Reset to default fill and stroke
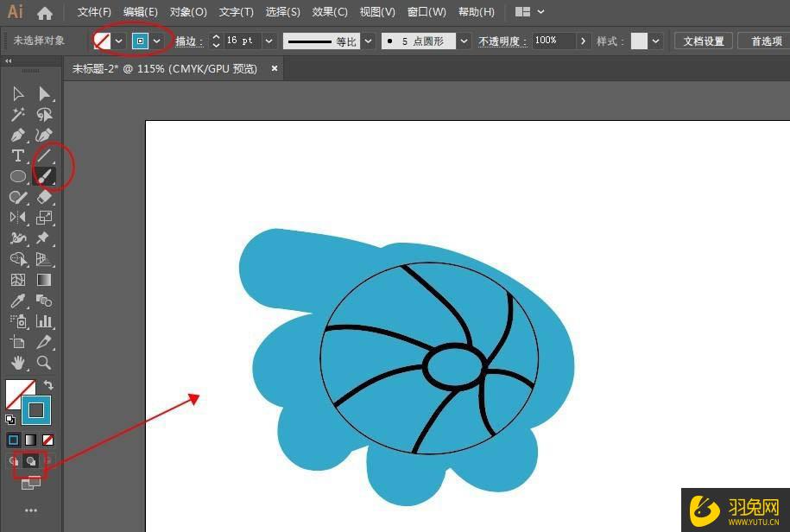Viewport: 790px width, 532px height. (10, 419)
